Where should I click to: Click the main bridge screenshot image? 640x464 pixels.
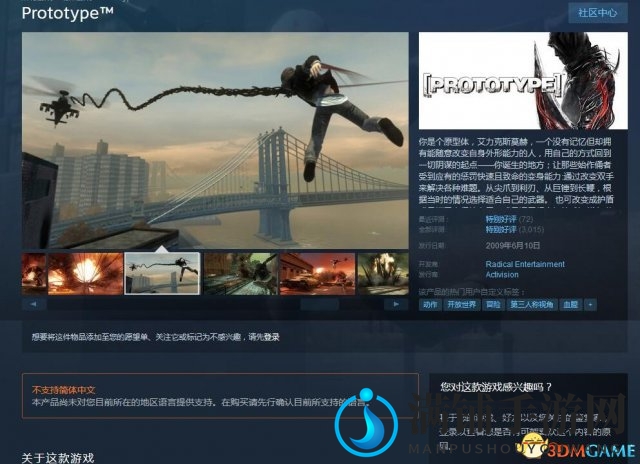[215, 140]
